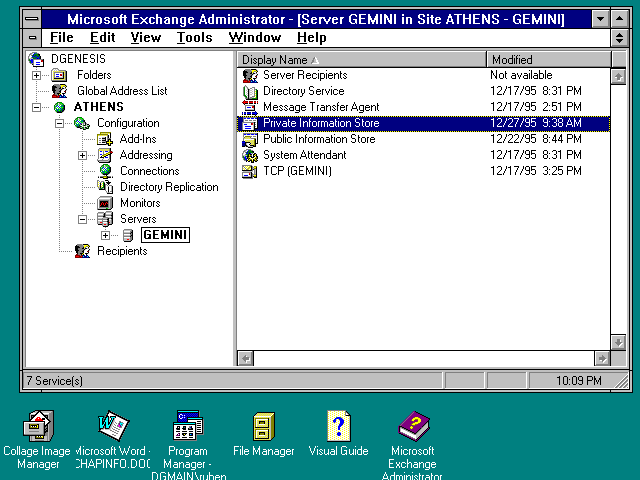Click the Configuration icon in the tree
Screen dimensions: 640x480
(82, 123)
